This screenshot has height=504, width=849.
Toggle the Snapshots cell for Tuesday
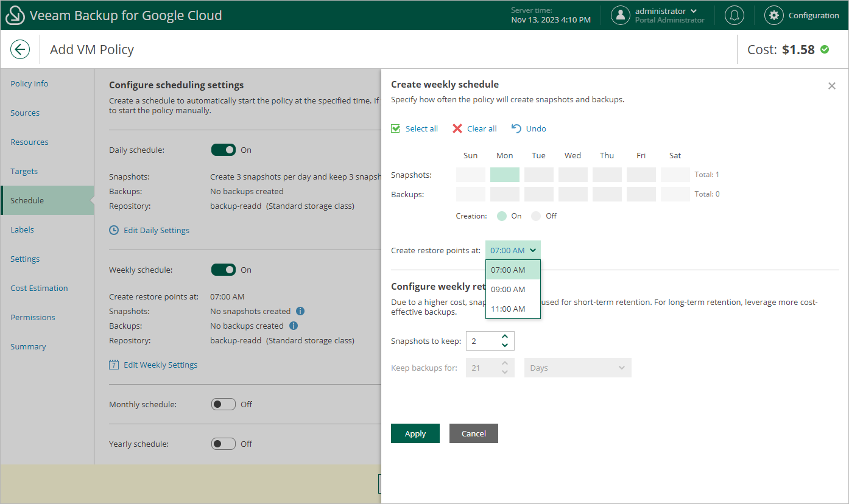(539, 175)
